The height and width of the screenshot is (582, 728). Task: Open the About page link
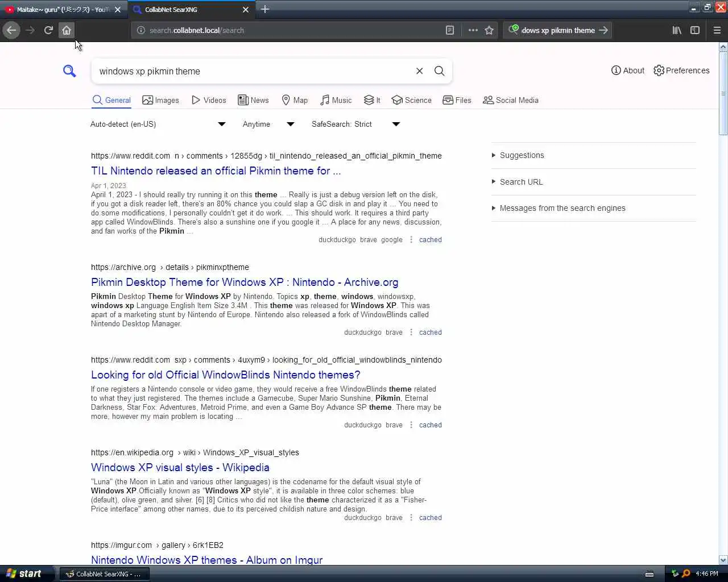[627, 70]
